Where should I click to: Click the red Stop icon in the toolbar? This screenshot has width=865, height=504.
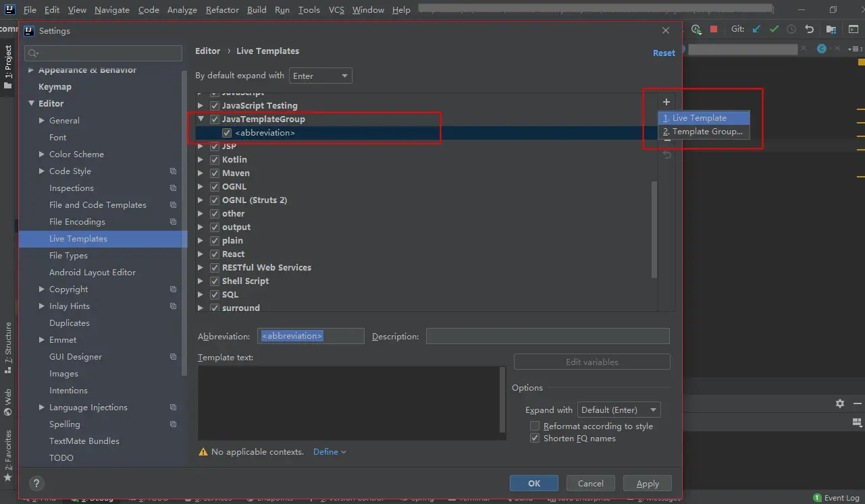714,29
